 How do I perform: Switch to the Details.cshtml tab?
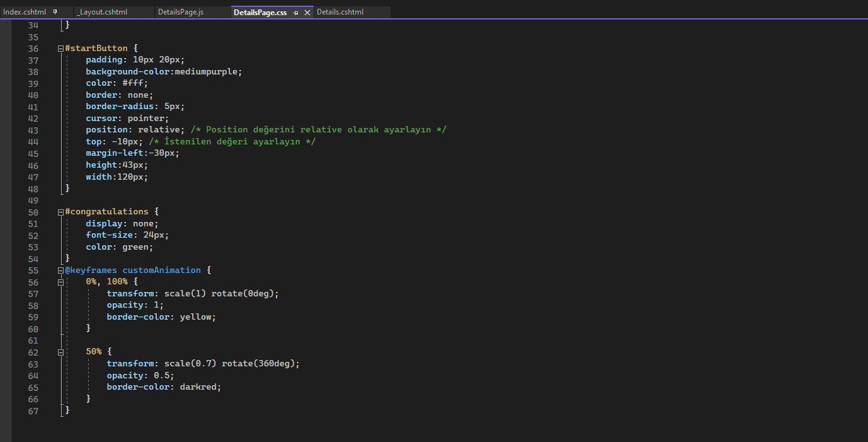[x=340, y=11]
